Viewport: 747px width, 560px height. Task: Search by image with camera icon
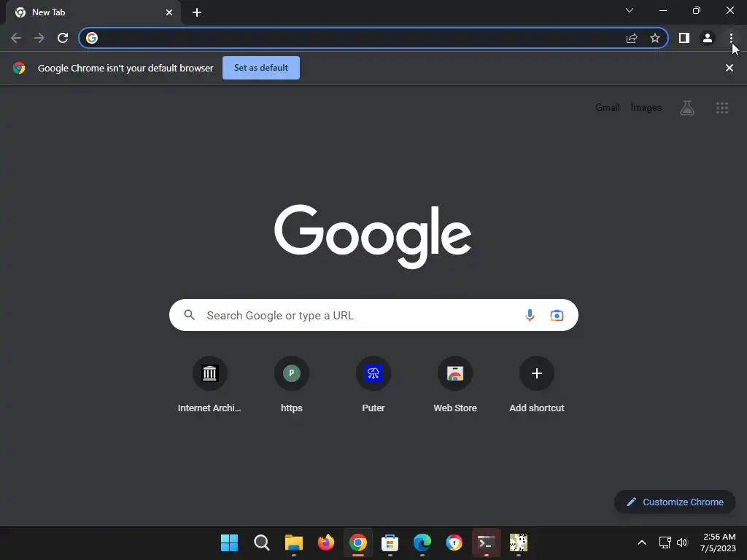pyautogui.click(x=557, y=315)
